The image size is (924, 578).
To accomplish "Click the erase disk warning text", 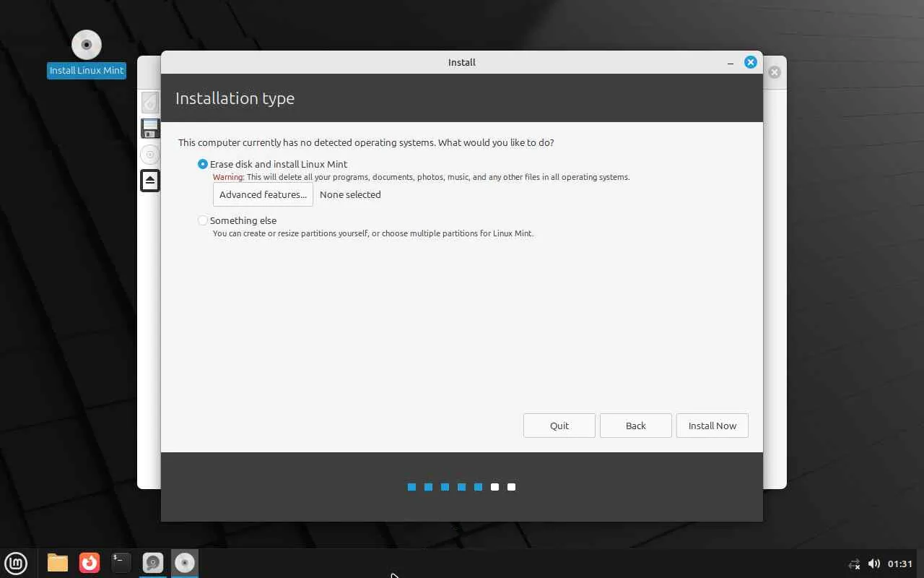I will (x=421, y=177).
